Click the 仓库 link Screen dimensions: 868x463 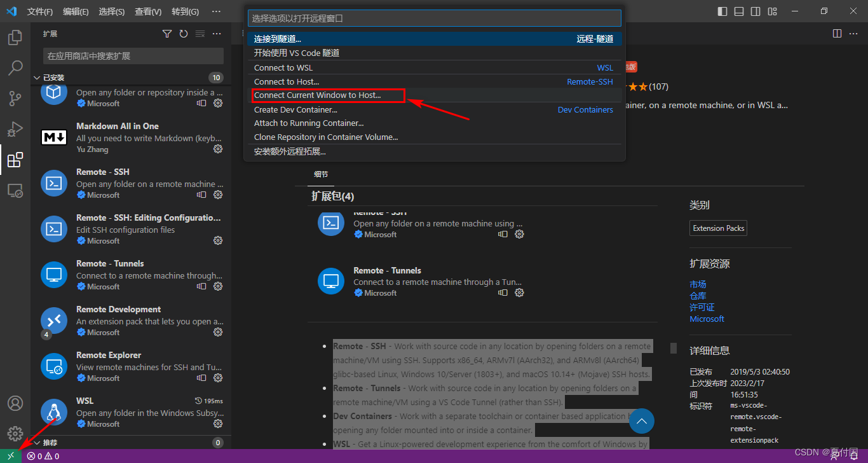coord(698,296)
